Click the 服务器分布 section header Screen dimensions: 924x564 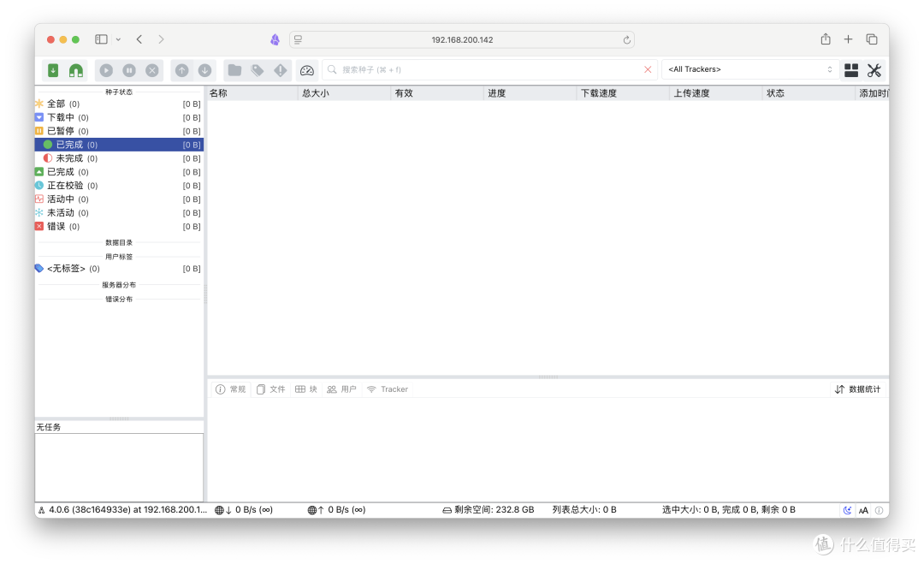[119, 285]
